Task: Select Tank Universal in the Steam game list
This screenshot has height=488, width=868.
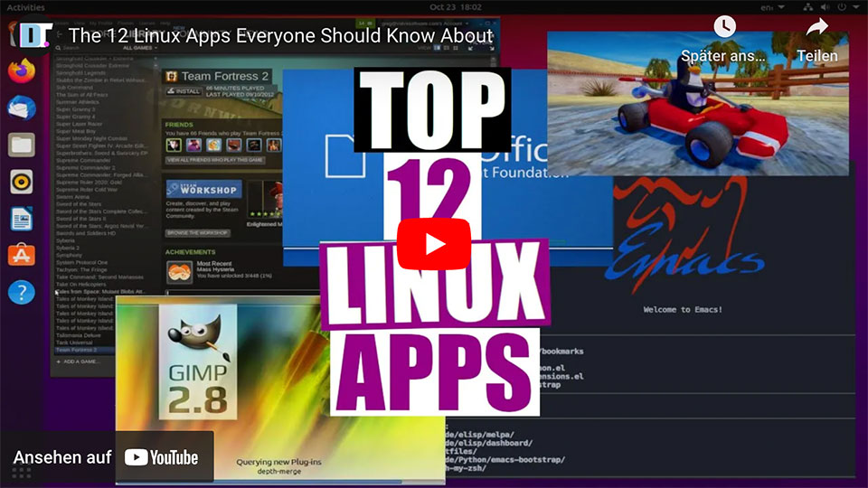Action: click(75, 343)
